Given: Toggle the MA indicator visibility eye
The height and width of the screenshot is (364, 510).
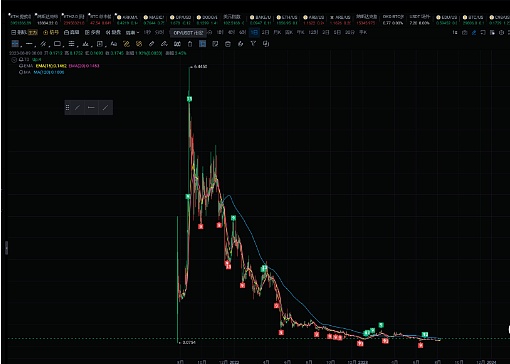Looking at the screenshot, I should tap(21, 72).
